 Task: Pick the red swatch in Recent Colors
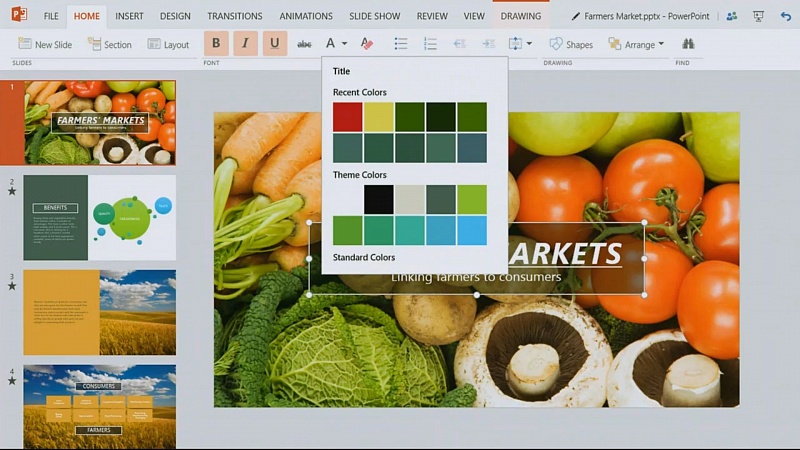pos(347,117)
